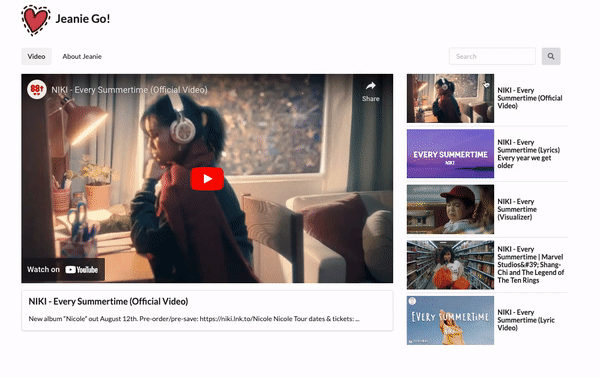The image size is (600, 377).
Task: Click the video description card title below player
Action: click(x=108, y=302)
